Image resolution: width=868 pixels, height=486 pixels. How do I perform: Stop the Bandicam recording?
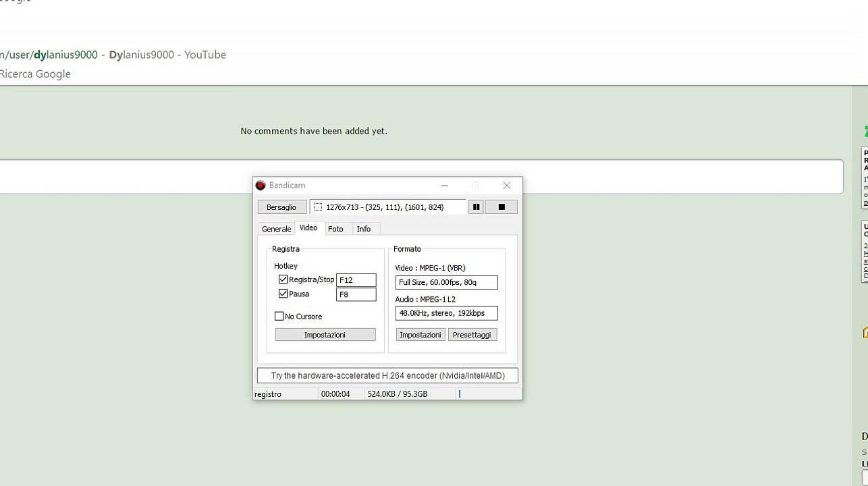pyautogui.click(x=501, y=207)
